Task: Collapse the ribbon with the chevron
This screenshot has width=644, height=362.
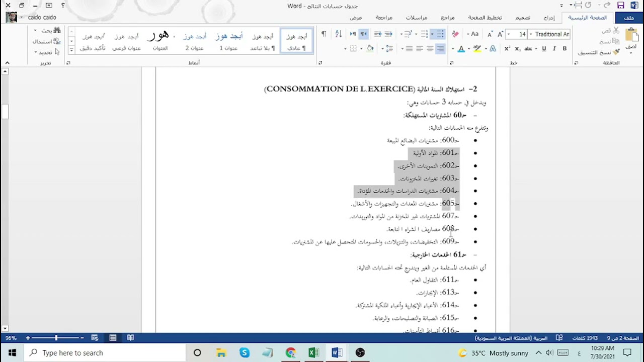Action: tap(7, 63)
